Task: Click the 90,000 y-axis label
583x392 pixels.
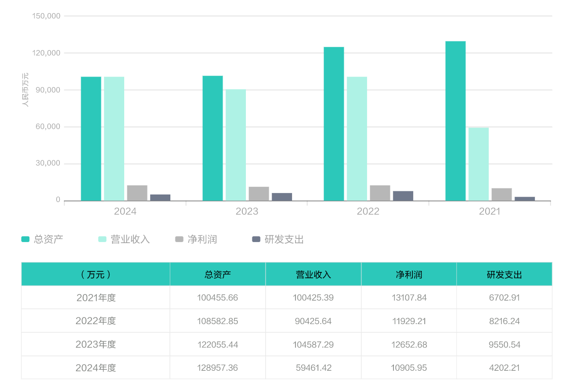Action: click(48, 90)
